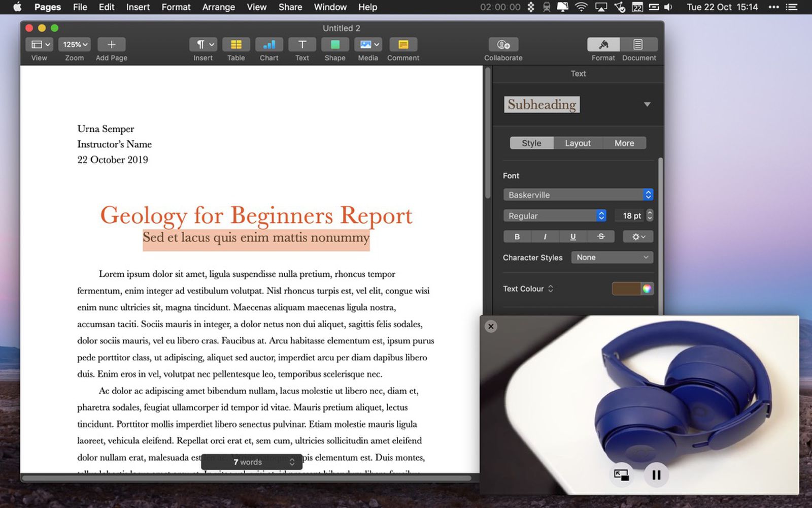Image resolution: width=812 pixels, height=508 pixels.
Task: Open the Baskerville font dropdown
Action: (x=578, y=195)
